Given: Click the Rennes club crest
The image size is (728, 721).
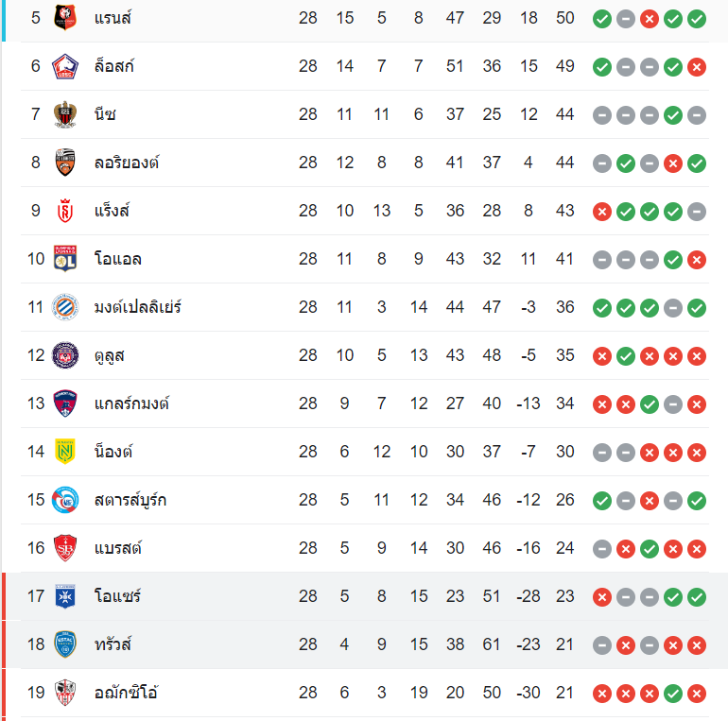Looking at the screenshot, I should pyautogui.click(x=65, y=18).
